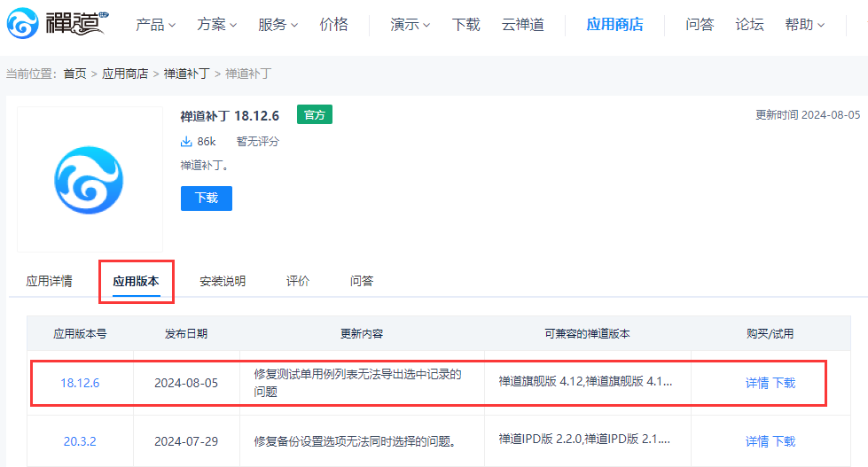Click the green 官方 badge

click(x=315, y=114)
